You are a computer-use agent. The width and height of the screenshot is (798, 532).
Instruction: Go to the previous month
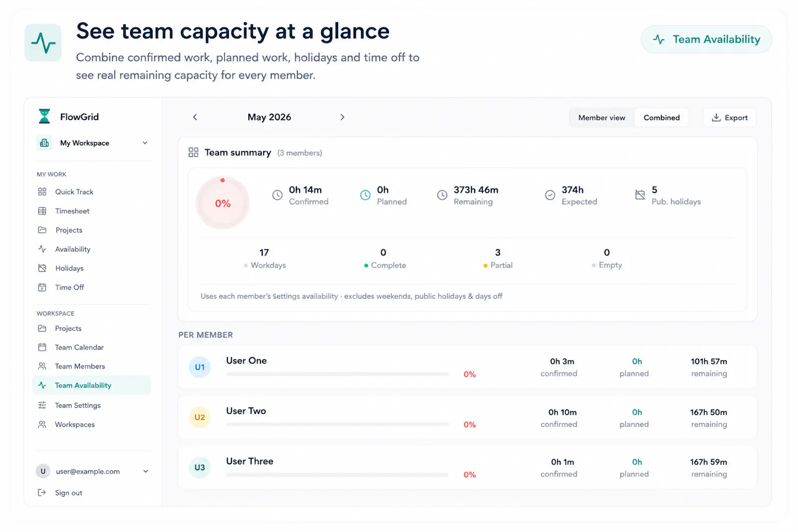(195, 117)
